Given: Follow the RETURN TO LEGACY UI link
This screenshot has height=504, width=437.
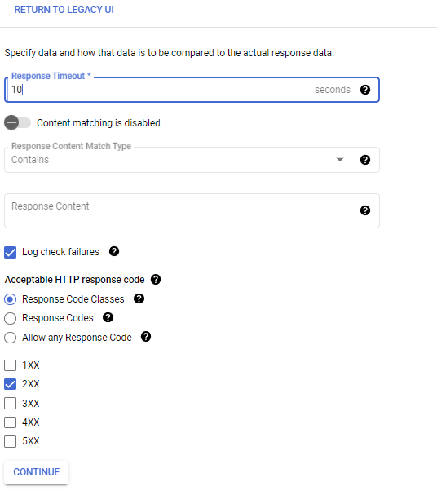Looking at the screenshot, I should 64,10.
